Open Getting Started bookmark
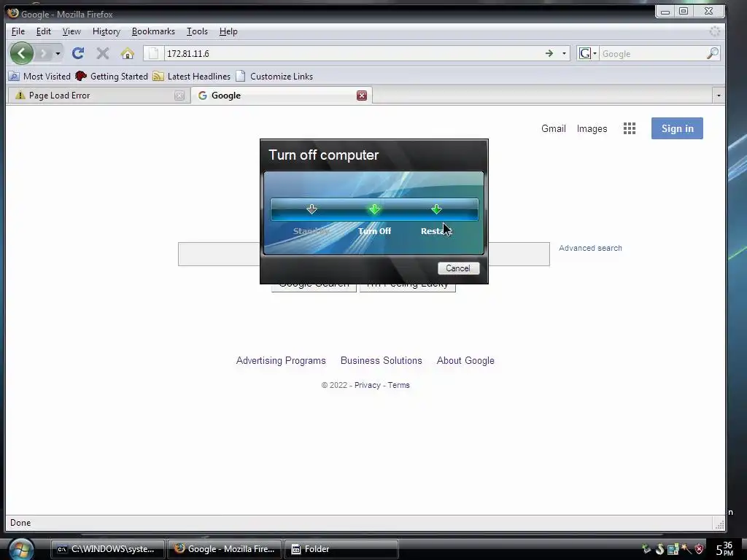This screenshot has width=747, height=560. pos(112,76)
